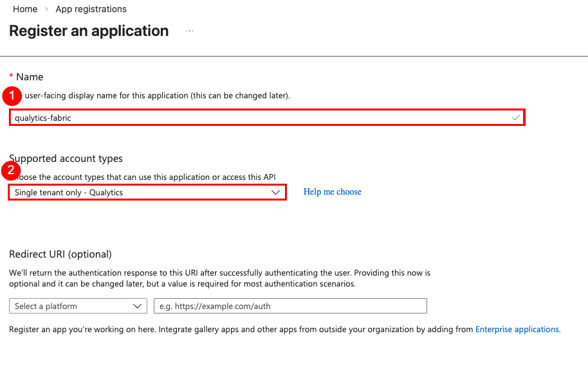Click the green validation checkmark in Name field

[516, 118]
